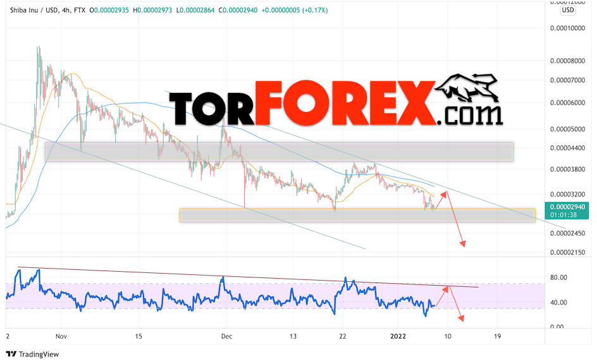Click the Dec date label
Screen dimensions: 597x364
coord(226,336)
